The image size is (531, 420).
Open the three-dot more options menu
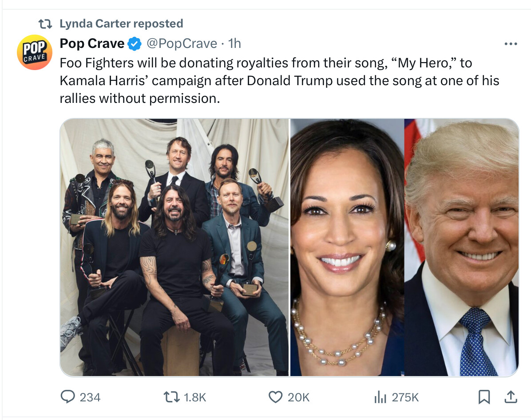(x=511, y=44)
